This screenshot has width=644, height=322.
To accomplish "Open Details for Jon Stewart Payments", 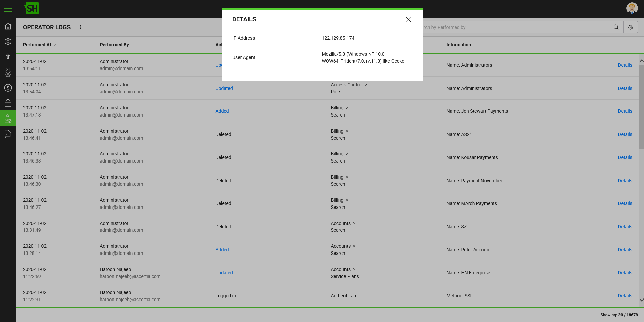I will [x=625, y=111].
